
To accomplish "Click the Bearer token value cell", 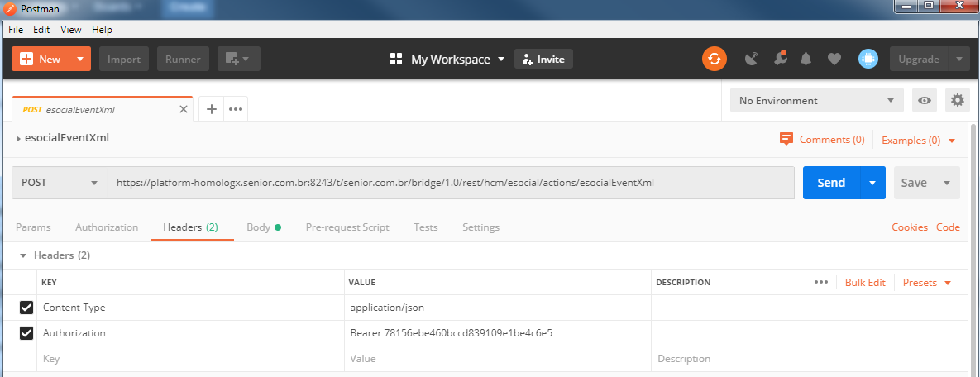I will coord(498,333).
